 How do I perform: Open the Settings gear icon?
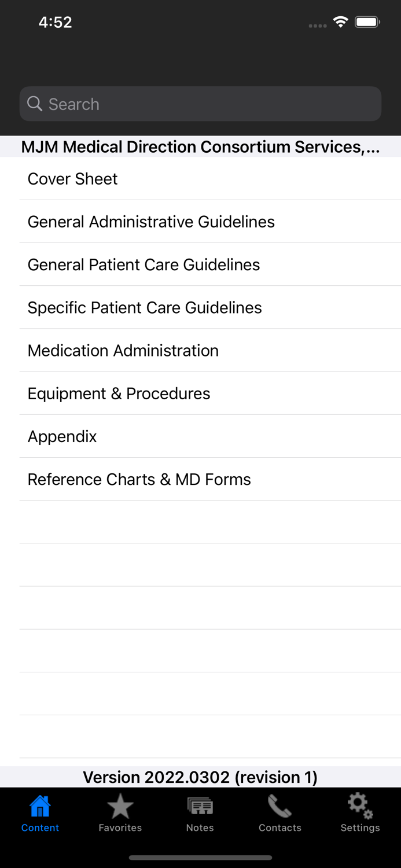coord(359,806)
